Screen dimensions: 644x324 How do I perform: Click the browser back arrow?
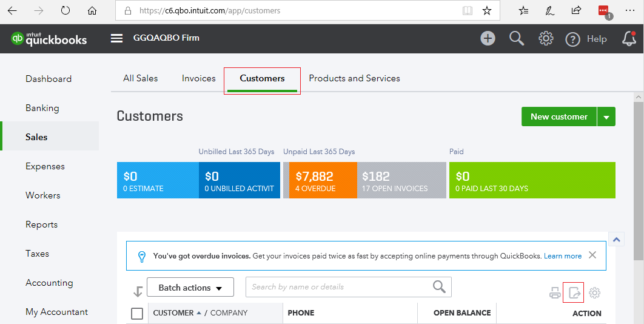[12, 11]
